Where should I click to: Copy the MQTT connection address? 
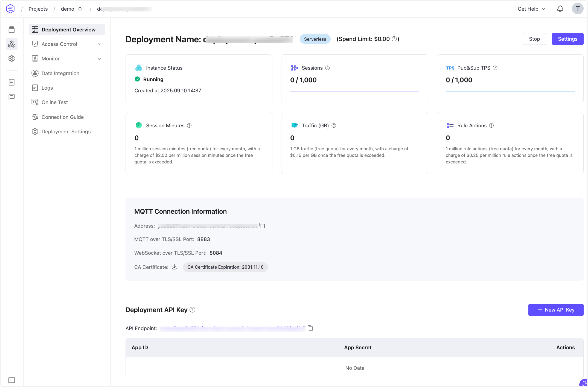coord(262,226)
